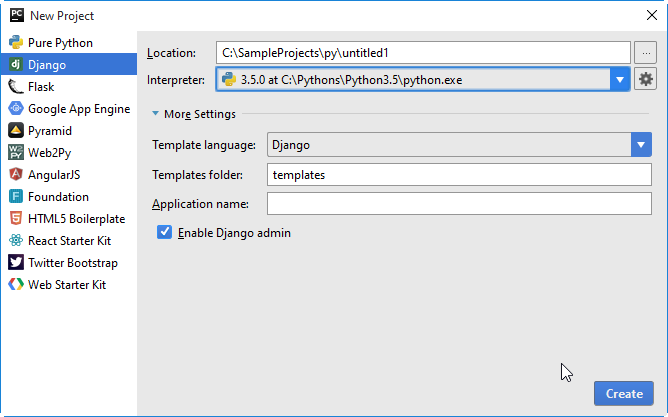This screenshot has width=668, height=417.
Task: Choose Web Starter Kit project type
Action: [x=66, y=285]
